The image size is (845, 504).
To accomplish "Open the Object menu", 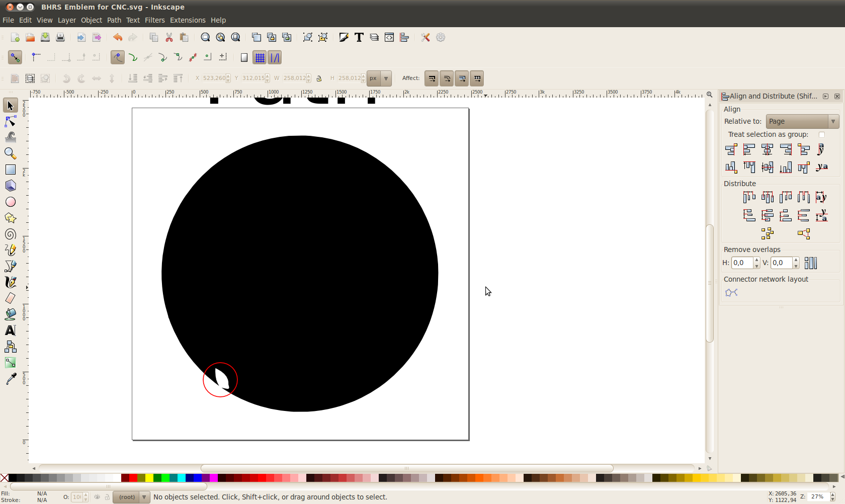I will 92,20.
